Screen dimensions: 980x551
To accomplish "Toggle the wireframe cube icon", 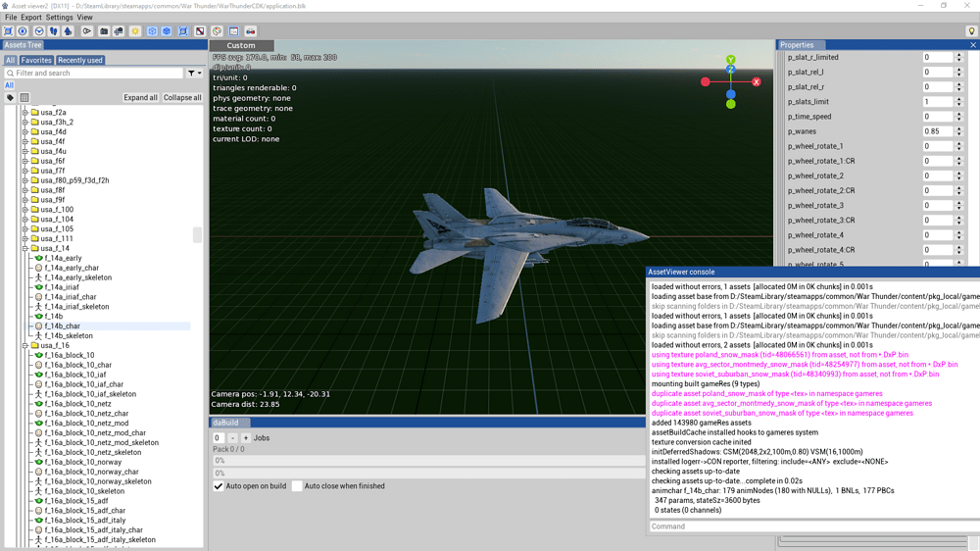I will point(152,31).
